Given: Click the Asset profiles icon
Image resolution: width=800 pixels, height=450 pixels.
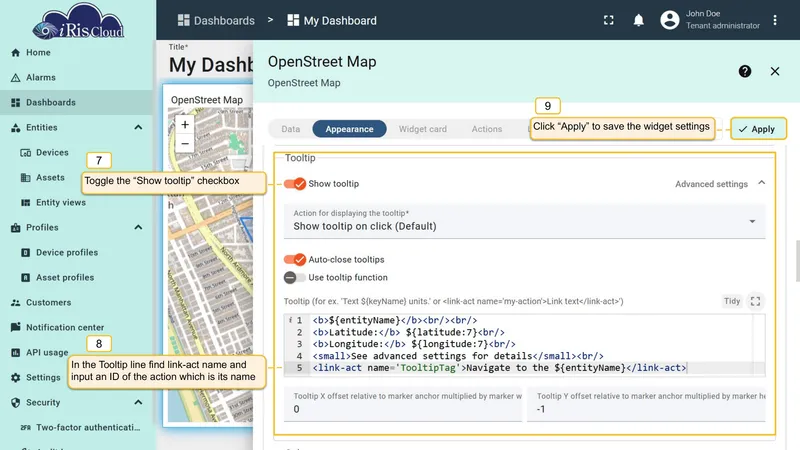Looking at the screenshot, I should coord(26,278).
